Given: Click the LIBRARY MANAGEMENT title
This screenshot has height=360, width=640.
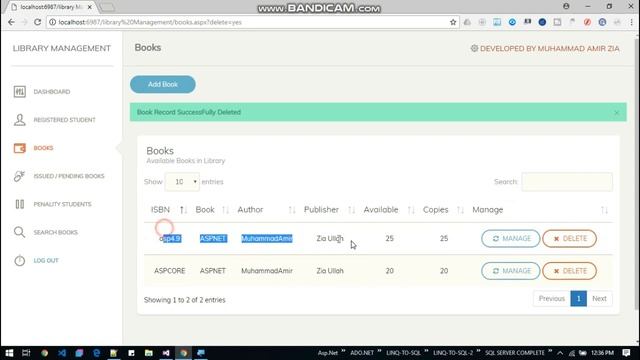Looking at the screenshot, I should click(x=62, y=48).
